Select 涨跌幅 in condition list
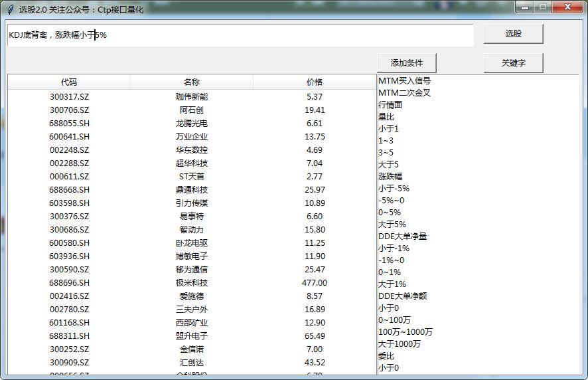The height and width of the screenshot is (380, 588). click(390, 177)
